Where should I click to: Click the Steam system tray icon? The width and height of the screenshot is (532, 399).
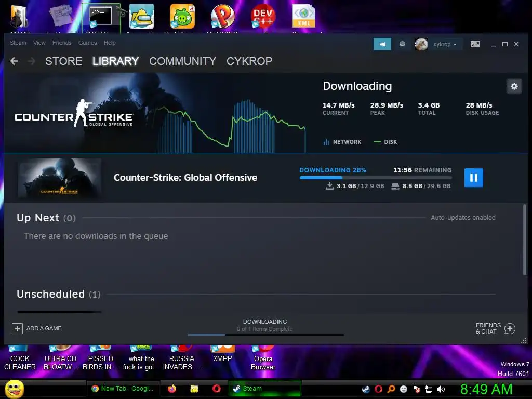tap(366, 389)
